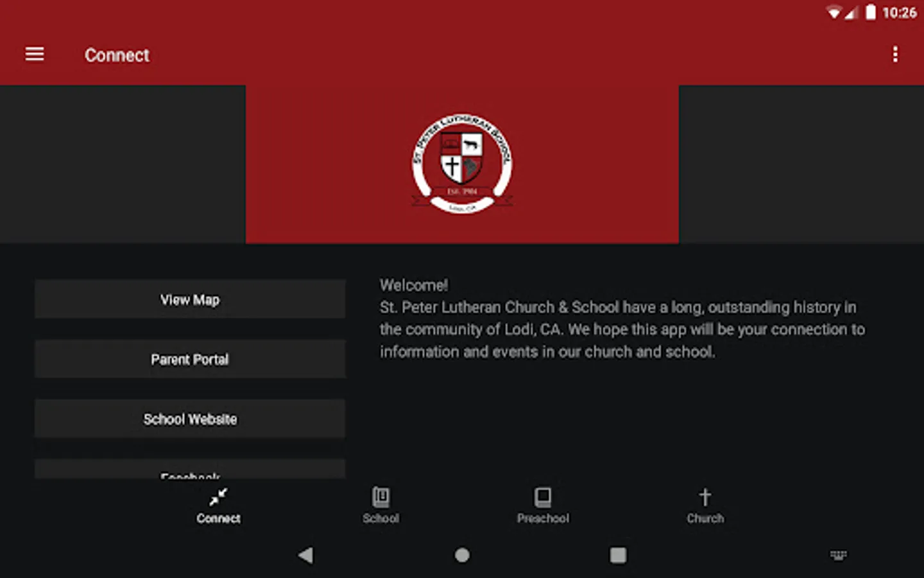This screenshot has width=924, height=578.
Task: Select the School book icon
Action: tap(381, 497)
